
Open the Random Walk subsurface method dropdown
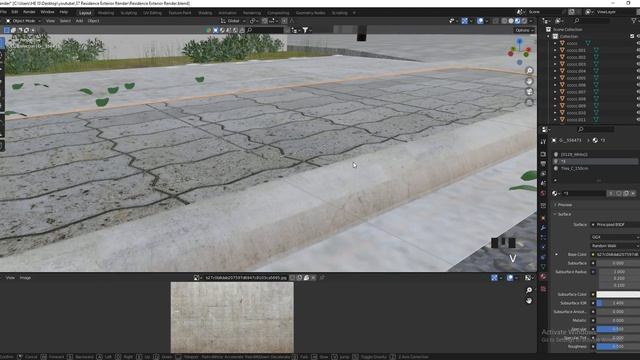[615, 246]
